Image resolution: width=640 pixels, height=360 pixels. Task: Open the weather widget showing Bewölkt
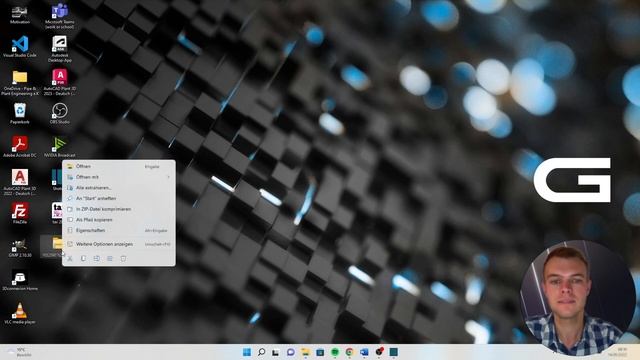coord(20,352)
